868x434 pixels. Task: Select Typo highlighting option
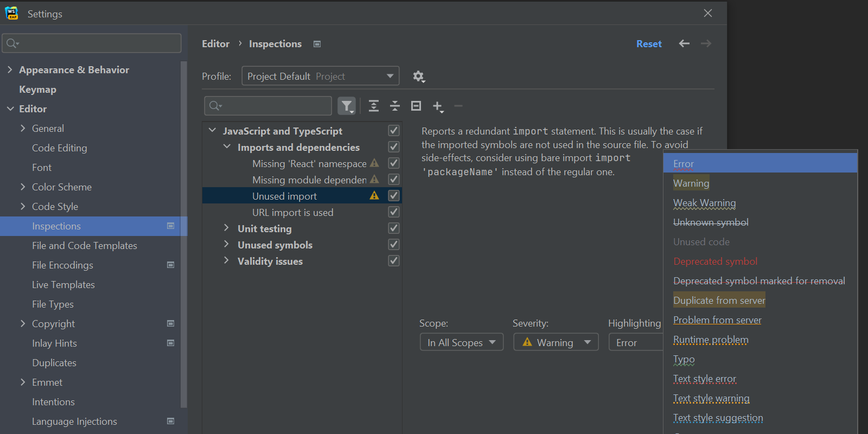pos(760,359)
